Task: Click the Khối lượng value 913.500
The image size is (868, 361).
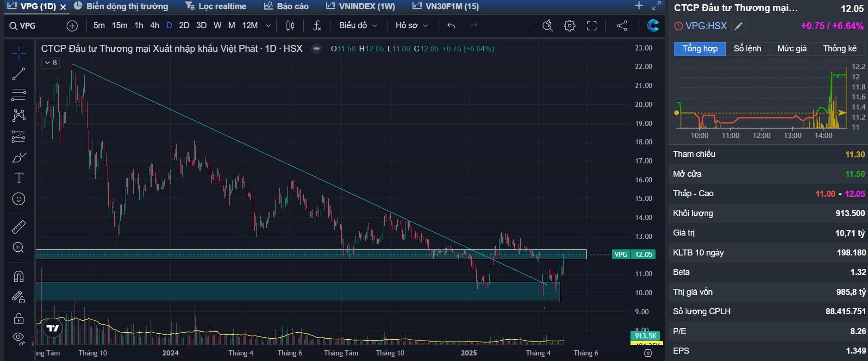Action: (x=850, y=213)
